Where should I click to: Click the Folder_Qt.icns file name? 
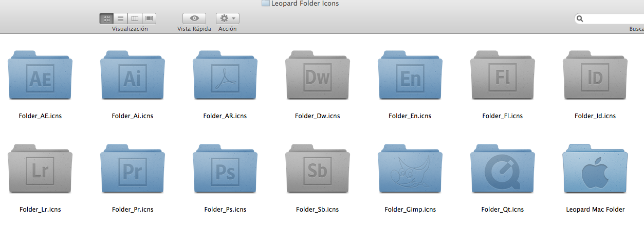tap(503, 210)
